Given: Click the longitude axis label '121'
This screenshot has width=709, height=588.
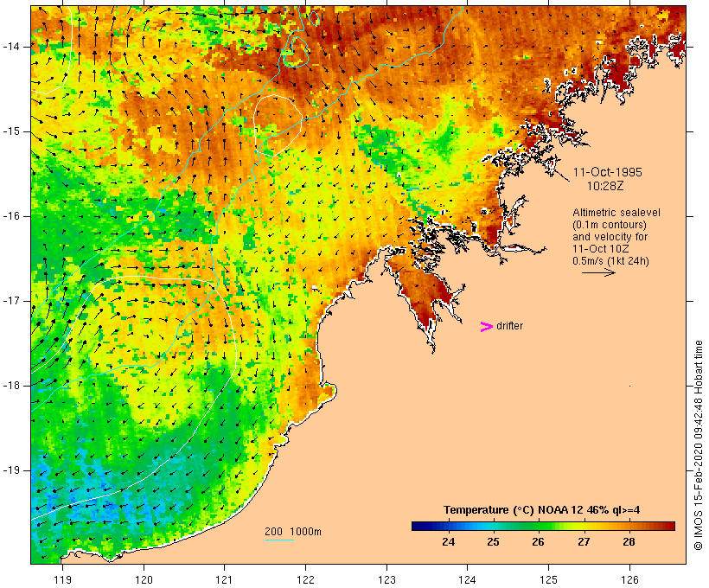Looking at the screenshot, I should click(224, 579).
